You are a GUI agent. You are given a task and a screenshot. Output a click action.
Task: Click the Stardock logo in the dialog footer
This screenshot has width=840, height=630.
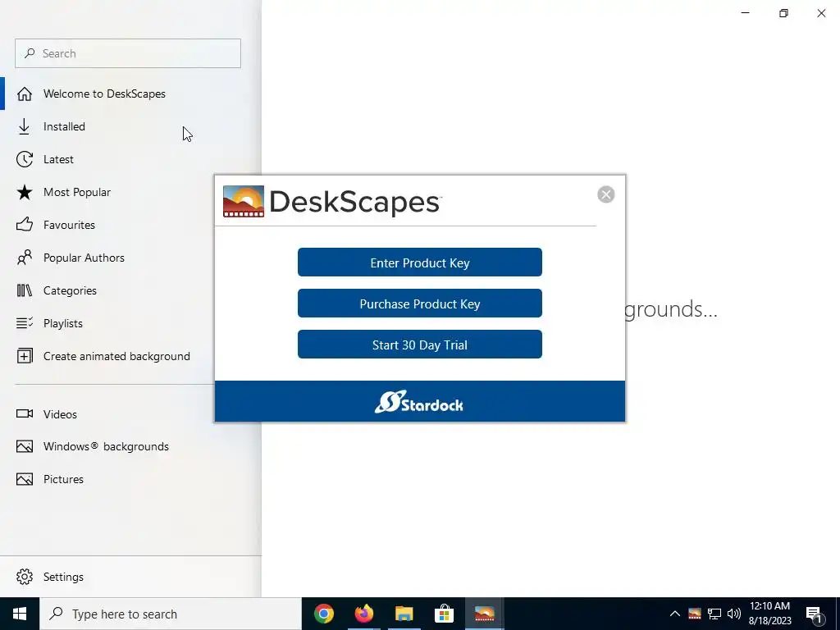[419, 402]
